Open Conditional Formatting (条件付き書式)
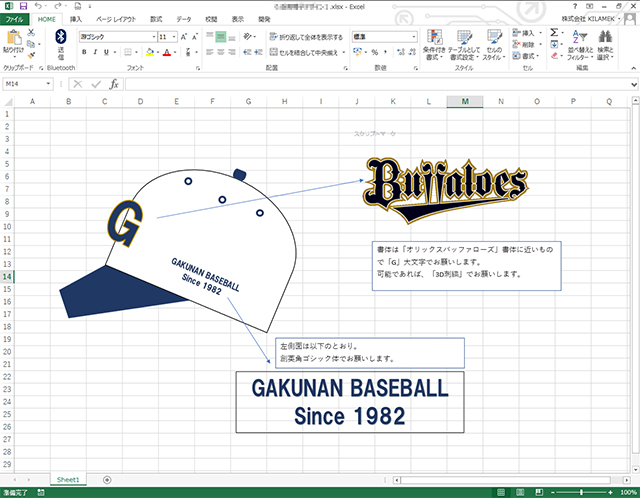 (434, 45)
